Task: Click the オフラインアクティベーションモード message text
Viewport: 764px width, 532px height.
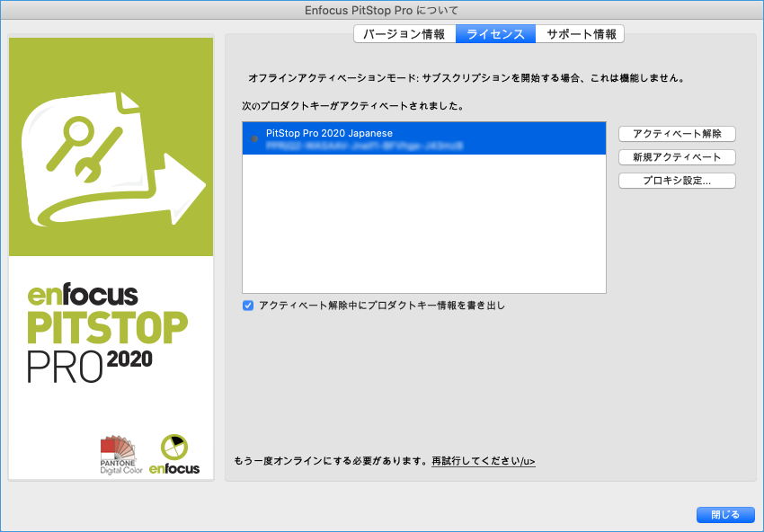Action: 466,78
